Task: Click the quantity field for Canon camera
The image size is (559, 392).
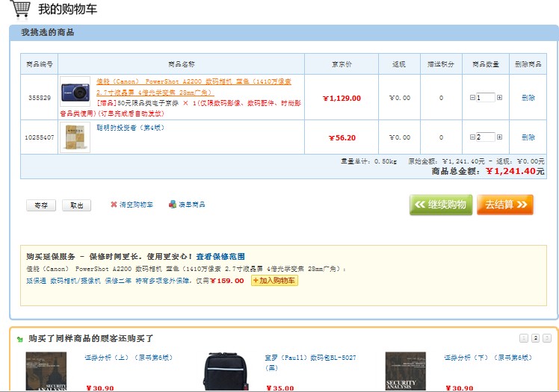Action: (486, 98)
